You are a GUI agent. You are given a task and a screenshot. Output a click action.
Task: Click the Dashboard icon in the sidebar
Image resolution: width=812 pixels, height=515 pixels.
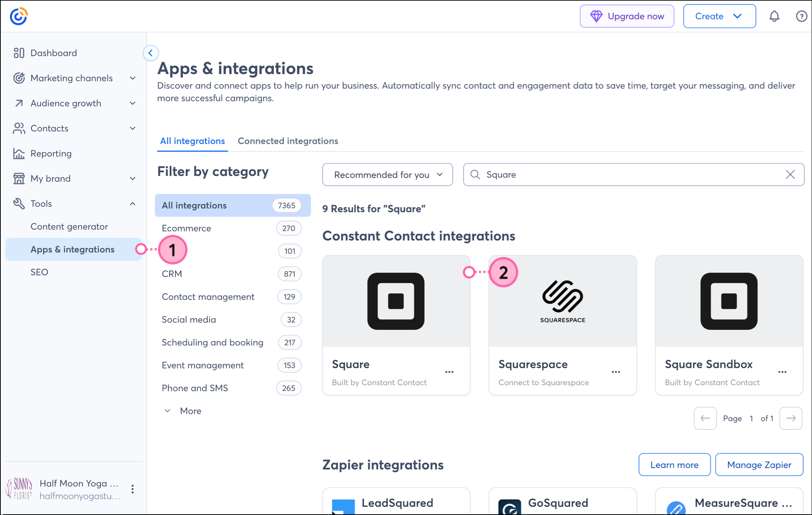(19, 53)
